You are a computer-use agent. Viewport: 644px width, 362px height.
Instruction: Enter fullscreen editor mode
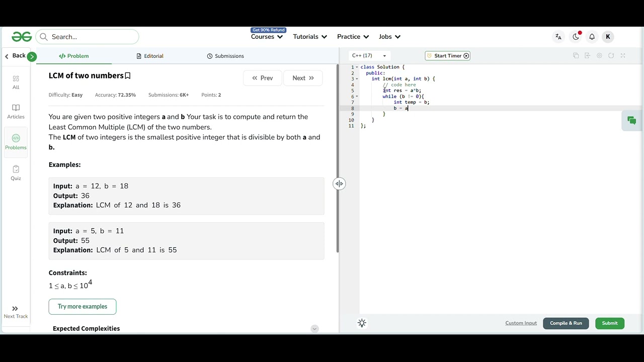point(623,56)
